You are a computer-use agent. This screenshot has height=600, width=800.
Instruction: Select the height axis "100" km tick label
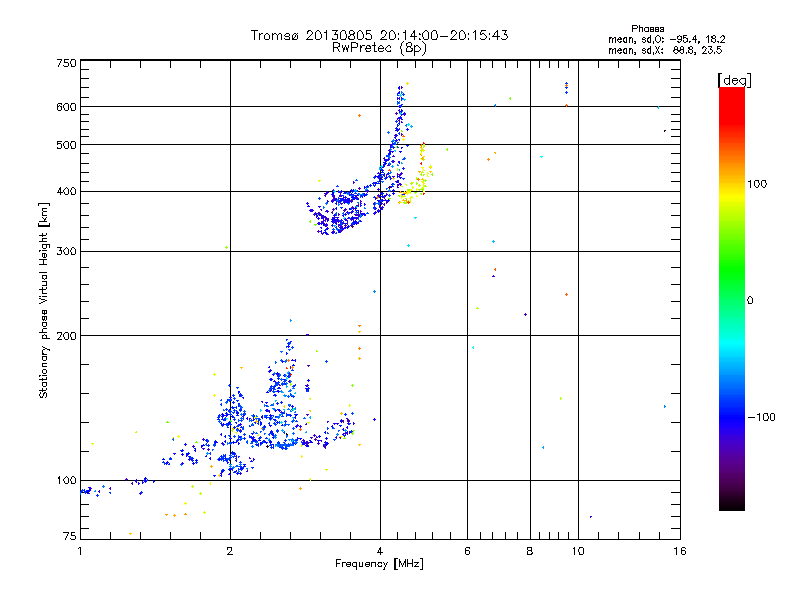(x=66, y=481)
